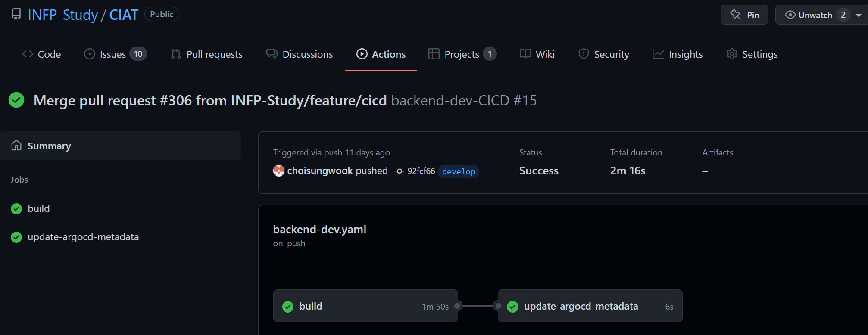Image resolution: width=868 pixels, height=335 pixels.
Task: Go to the Pull requests tab
Action: pyautogui.click(x=206, y=54)
